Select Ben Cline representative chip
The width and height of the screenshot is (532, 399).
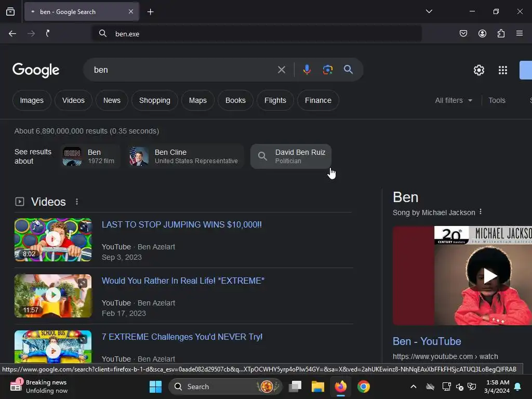click(x=185, y=156)
